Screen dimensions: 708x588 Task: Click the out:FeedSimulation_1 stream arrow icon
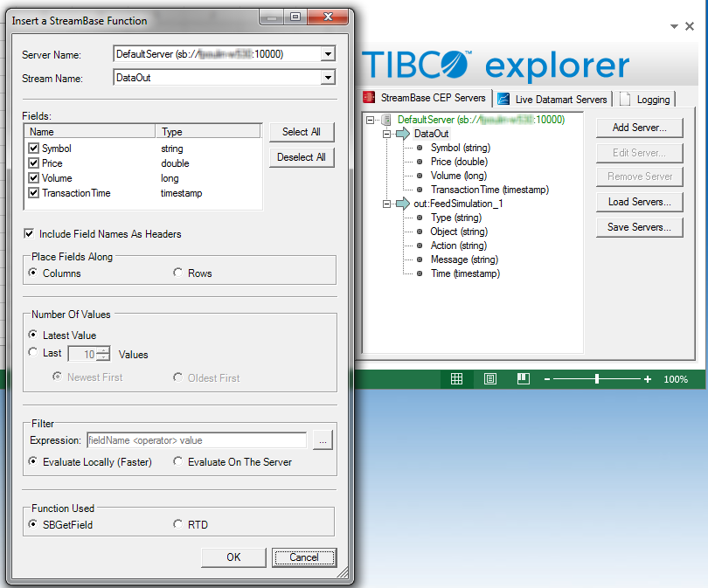[402, 204]
